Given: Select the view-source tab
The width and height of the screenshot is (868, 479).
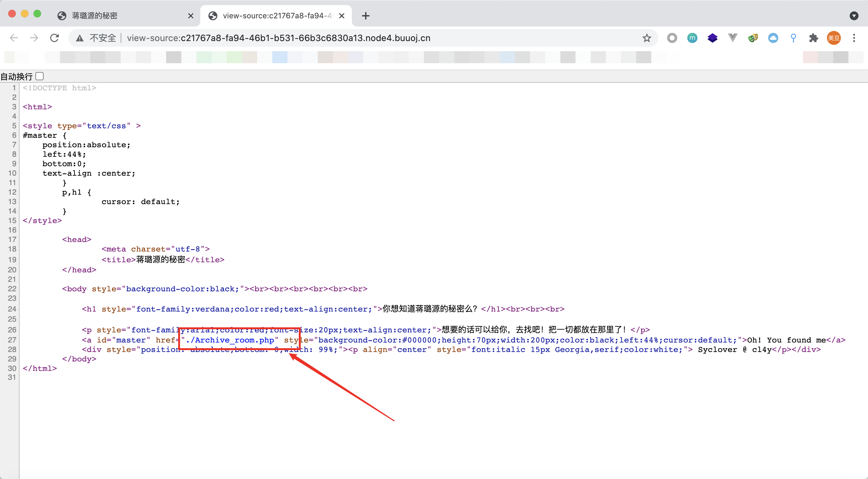Looking at the screenshot, I should point(276,15).
